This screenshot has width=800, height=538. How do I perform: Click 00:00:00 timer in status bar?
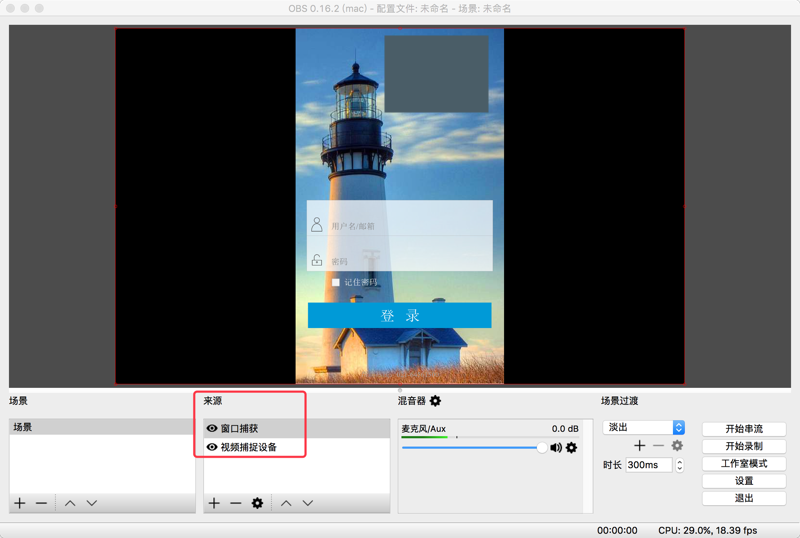click(617, 530)
